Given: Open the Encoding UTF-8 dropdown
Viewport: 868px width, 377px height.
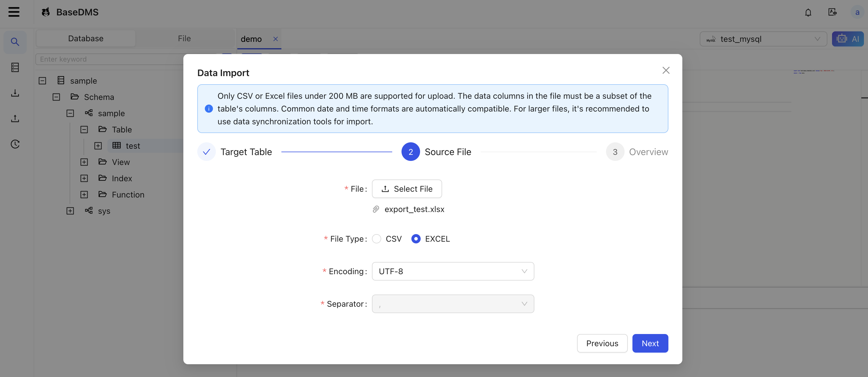Looking at the screenshot, I should (x=453, y=271).
